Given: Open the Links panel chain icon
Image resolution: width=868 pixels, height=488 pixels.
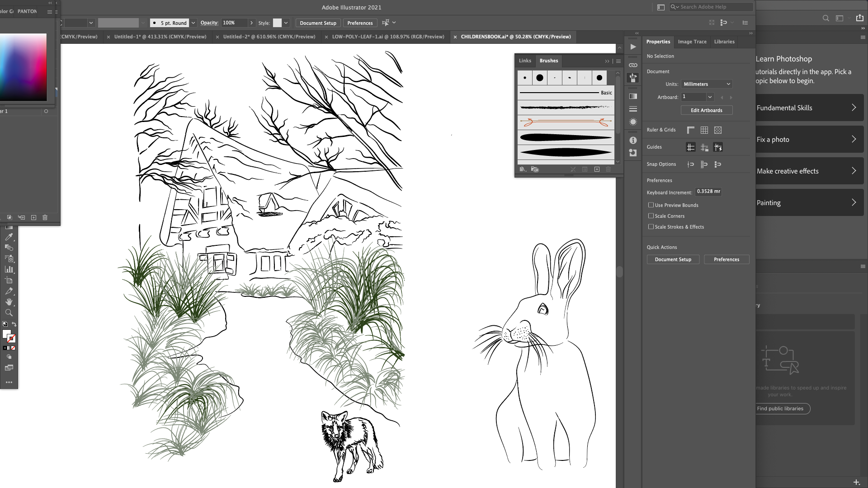Looking at the screenshot, I should tap(633, 65).
